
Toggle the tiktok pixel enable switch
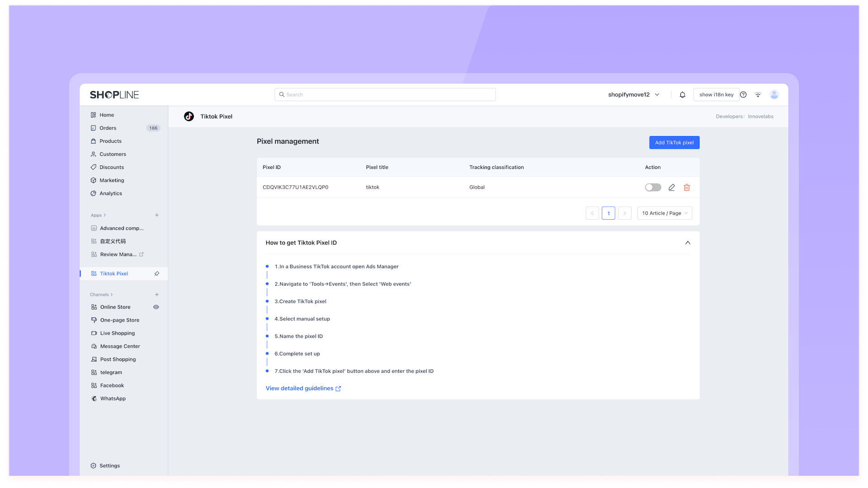tap(653, 188)
